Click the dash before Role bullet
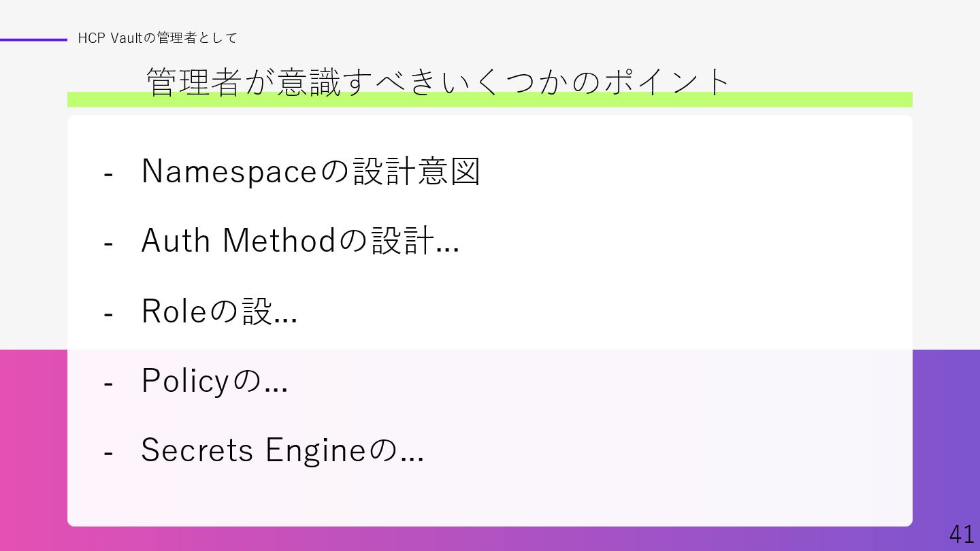The height and width of the screenshot is (551, 980). coord(108,314)
